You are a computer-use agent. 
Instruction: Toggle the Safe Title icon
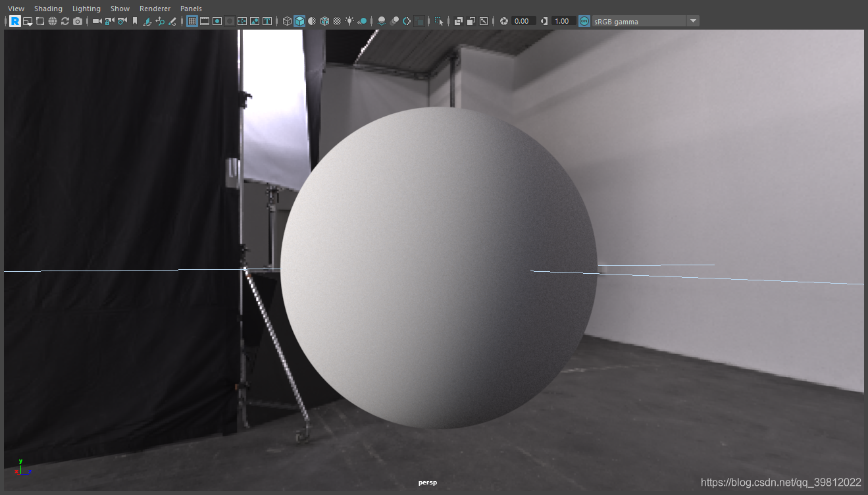tap(267, 21)
